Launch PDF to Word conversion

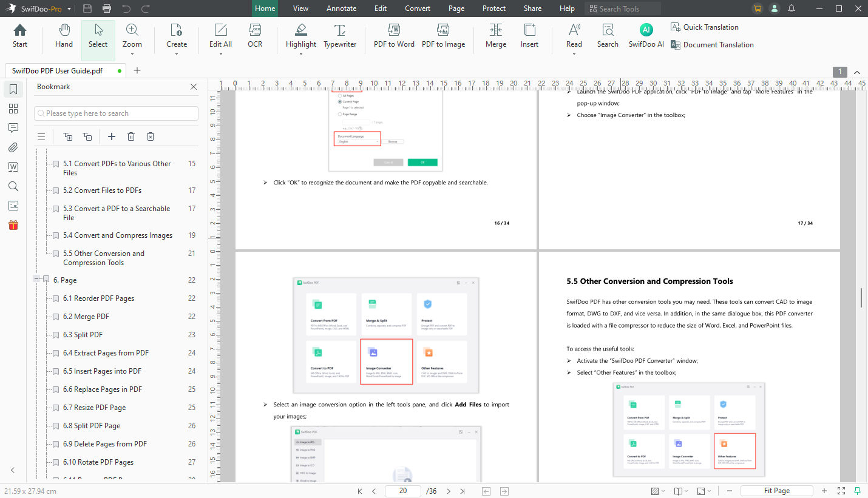(x=394, y=36)
